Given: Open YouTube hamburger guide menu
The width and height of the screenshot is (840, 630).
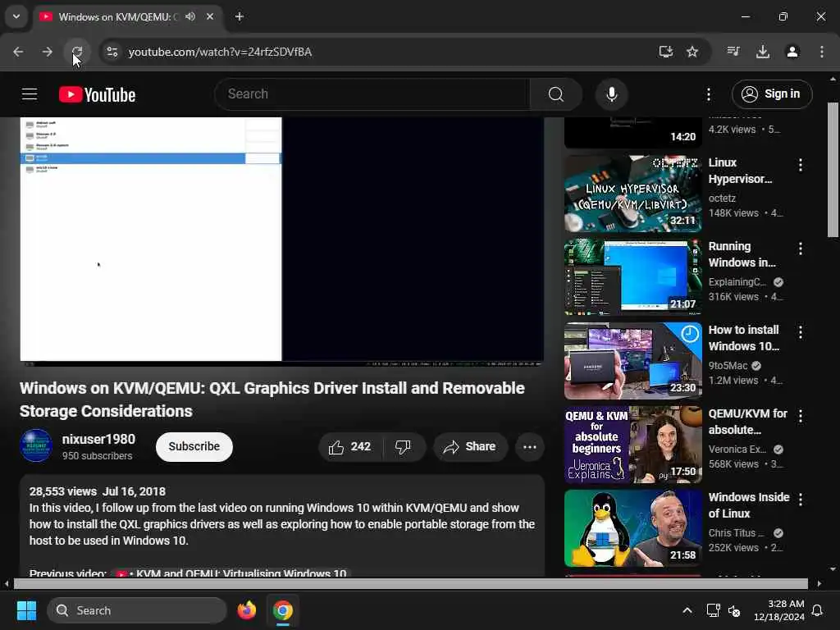Looking at the screenshot, I should [x=30, y=94].
